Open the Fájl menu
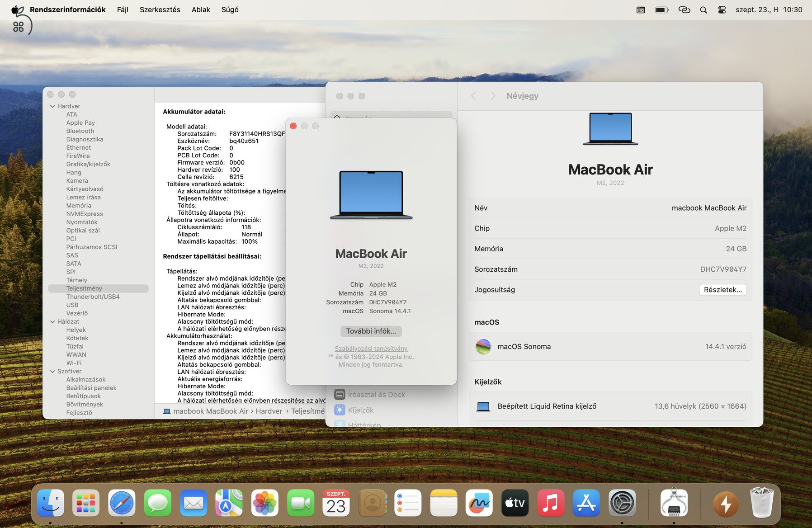This screenshot has height=528, width=812. click(x=123, y=9)
